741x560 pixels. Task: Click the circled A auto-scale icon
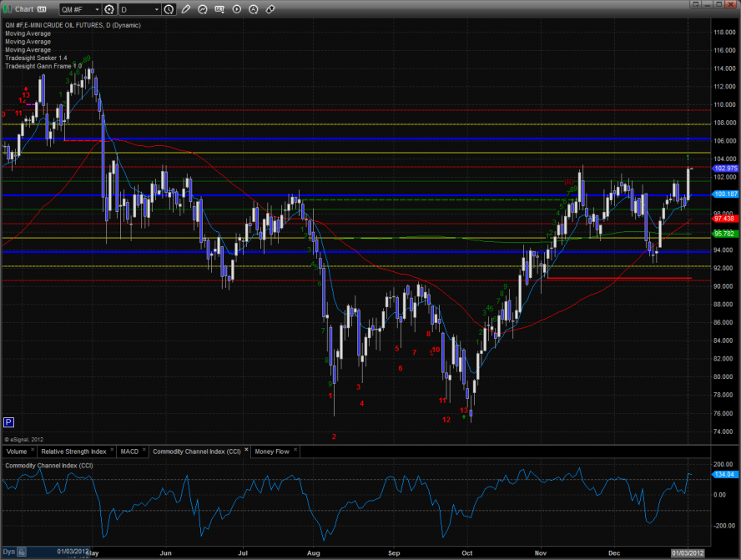pos(254,9)
